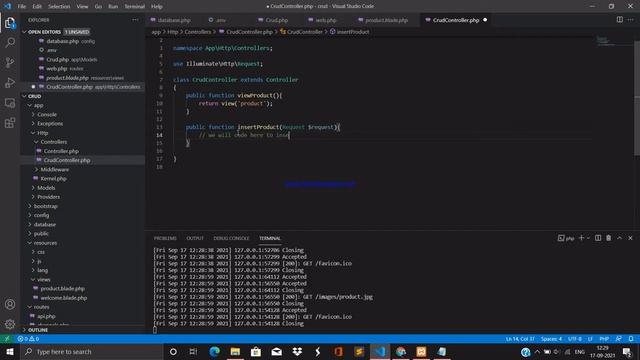Screen dimensions: 640x360
Task: Open Microsoft Edge from taskbar
Action: [x=214, y=351]
